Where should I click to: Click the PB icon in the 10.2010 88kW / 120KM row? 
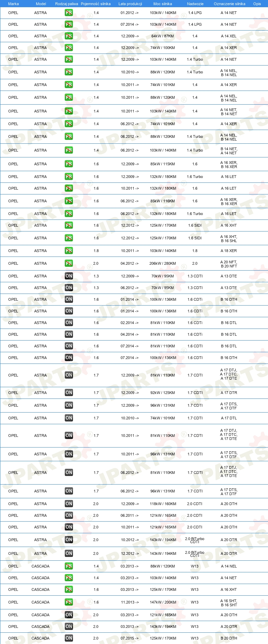[69, 72]
